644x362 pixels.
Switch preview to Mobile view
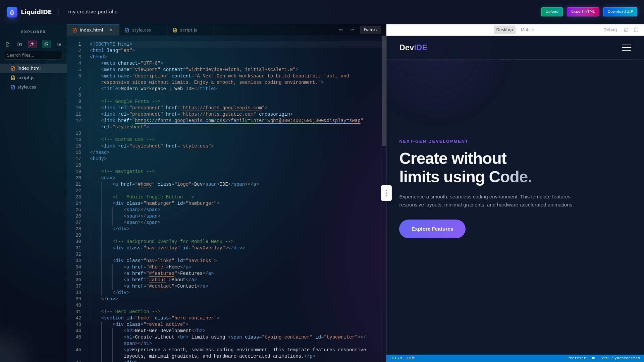527,30
